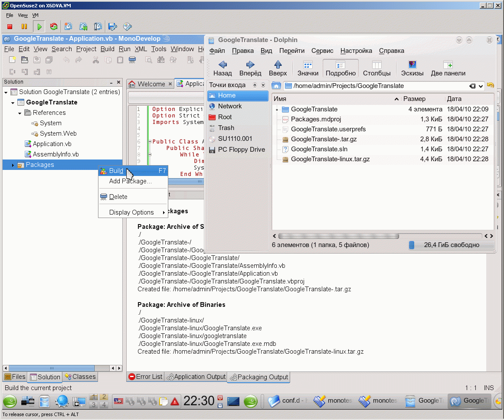Toggle Dolphin Эскизы previews

(412, 69)
